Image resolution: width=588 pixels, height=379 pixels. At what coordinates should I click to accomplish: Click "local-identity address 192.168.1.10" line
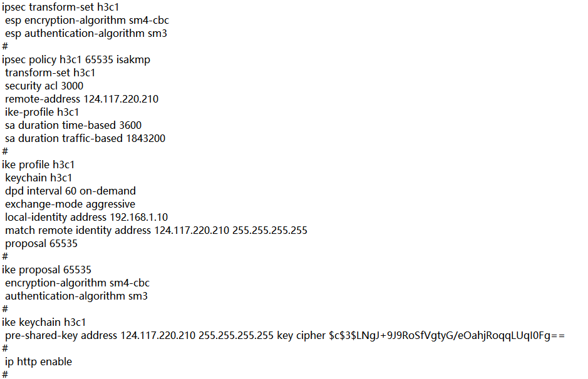click(x=86, y=217)
